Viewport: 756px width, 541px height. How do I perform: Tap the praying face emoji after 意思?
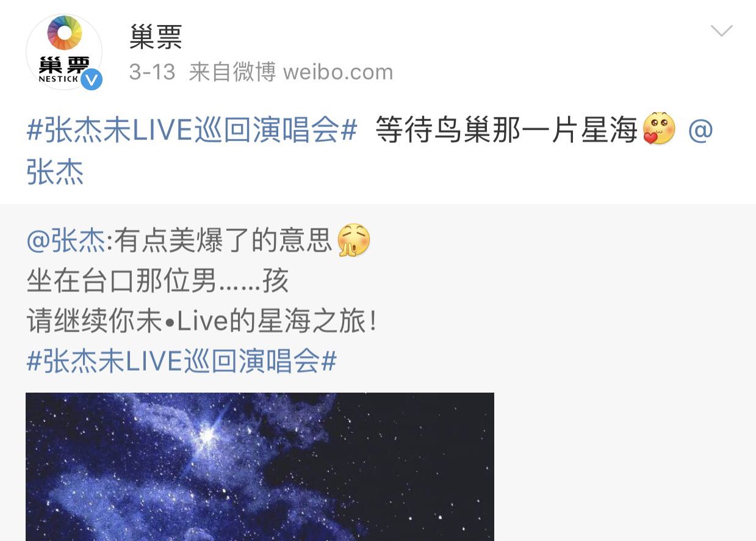coord(353,240)
